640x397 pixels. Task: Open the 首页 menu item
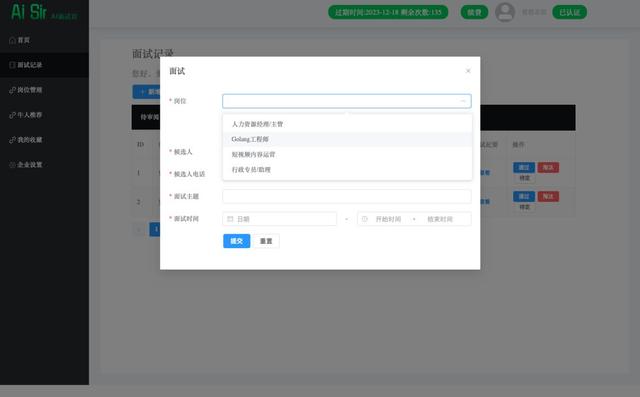(x=44, y=40)
